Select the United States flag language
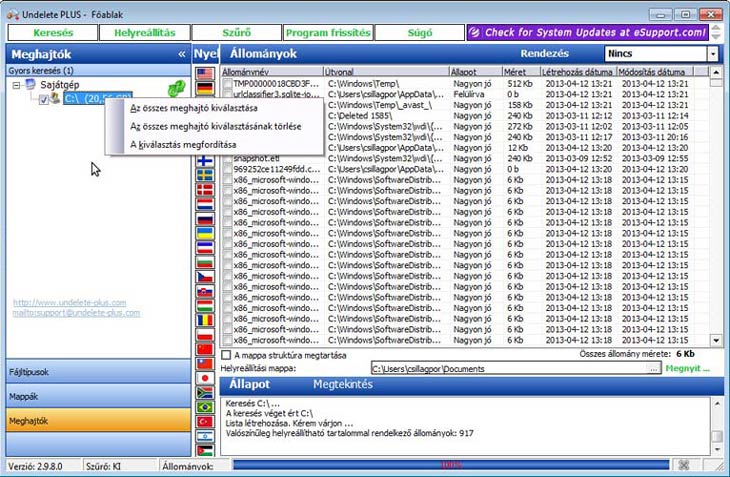The height and width of the screenshot is (477, 730). point(205,74)
